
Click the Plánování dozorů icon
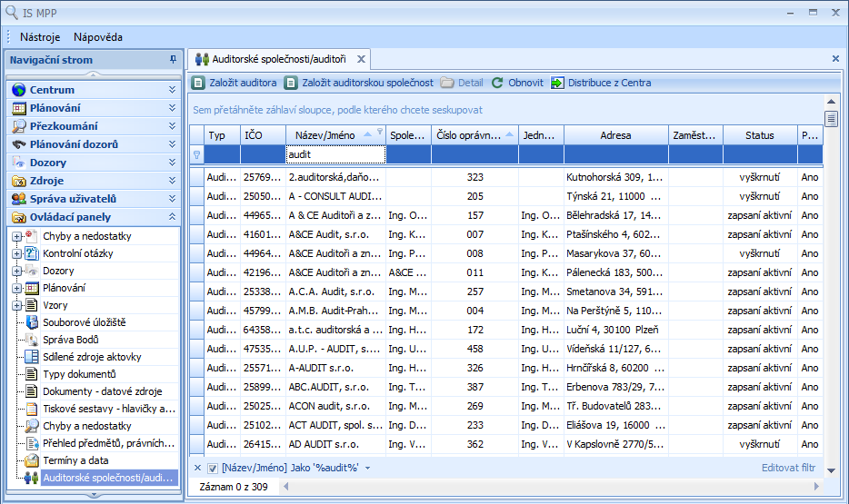(19, 144)
